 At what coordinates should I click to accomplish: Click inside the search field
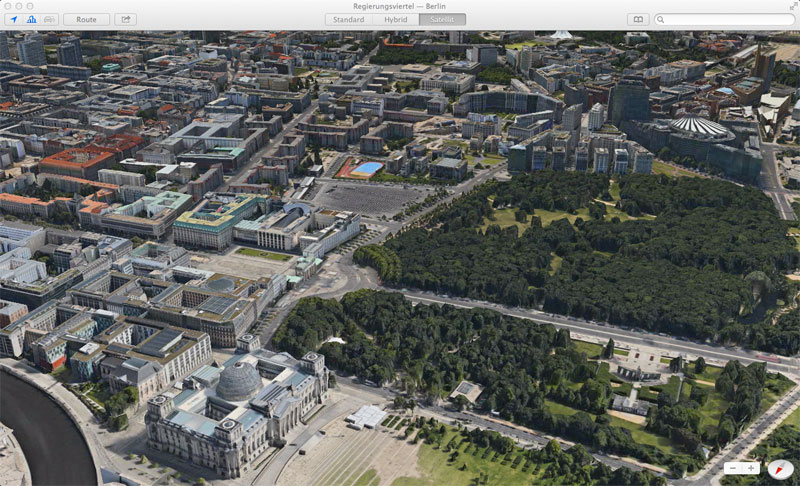(728, 19)
